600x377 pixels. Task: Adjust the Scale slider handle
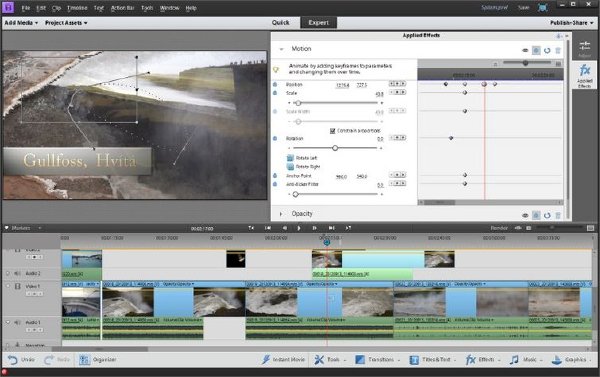298,103
